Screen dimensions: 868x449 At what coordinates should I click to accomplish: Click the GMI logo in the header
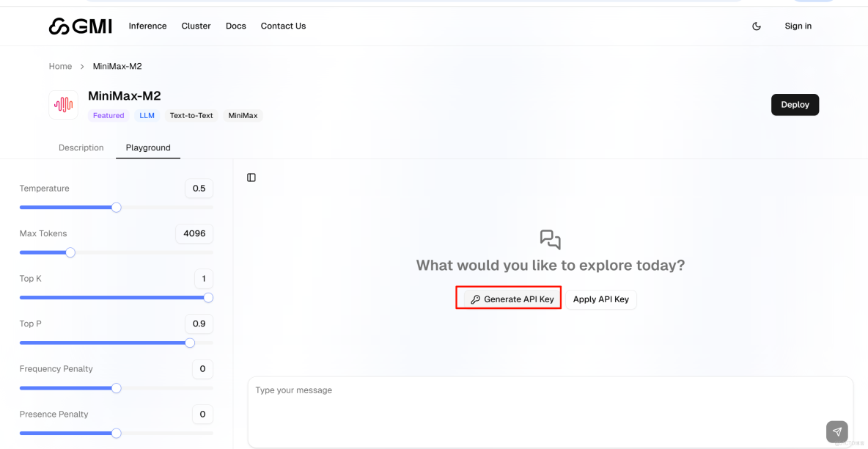pyautogui.click(x=81, y=26)
